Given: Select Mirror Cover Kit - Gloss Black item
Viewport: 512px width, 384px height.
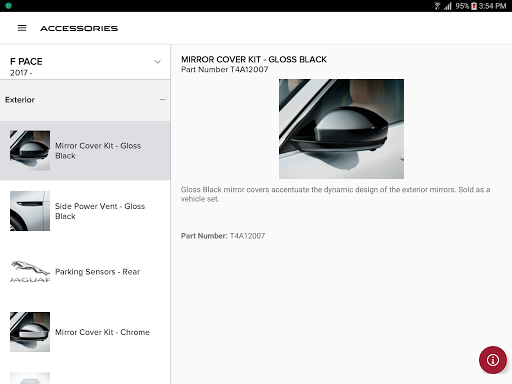Looking at the screenshot, I should pos(85,151).
